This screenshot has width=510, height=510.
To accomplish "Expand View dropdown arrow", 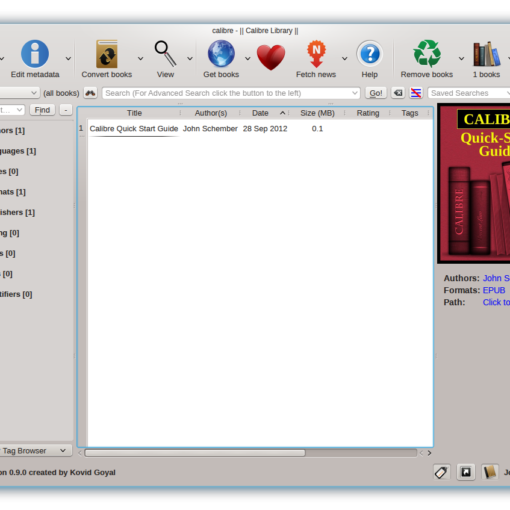I will click(190, 59).
